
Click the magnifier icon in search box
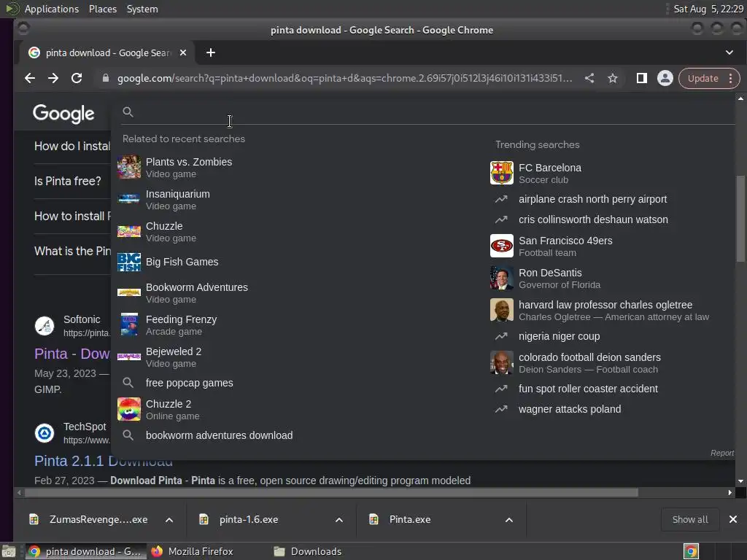(128, 112)
